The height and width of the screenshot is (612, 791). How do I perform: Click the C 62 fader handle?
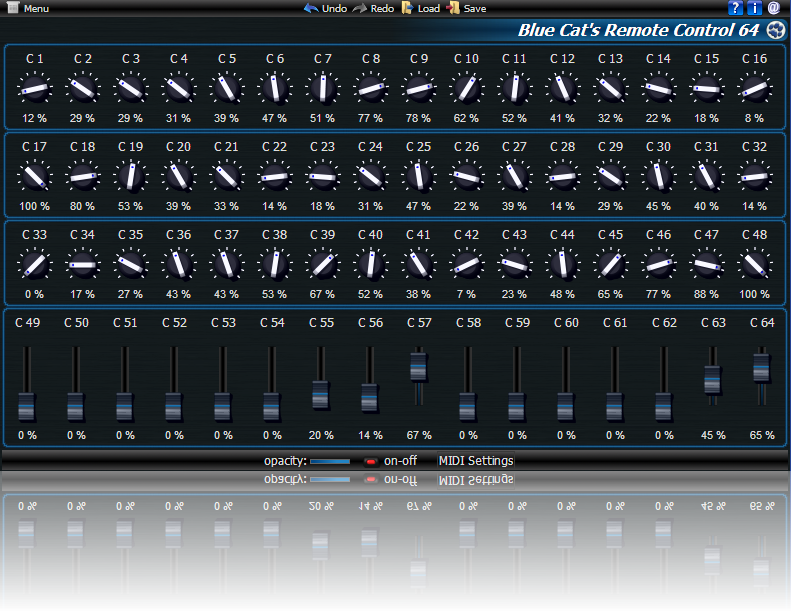point(663,407)
